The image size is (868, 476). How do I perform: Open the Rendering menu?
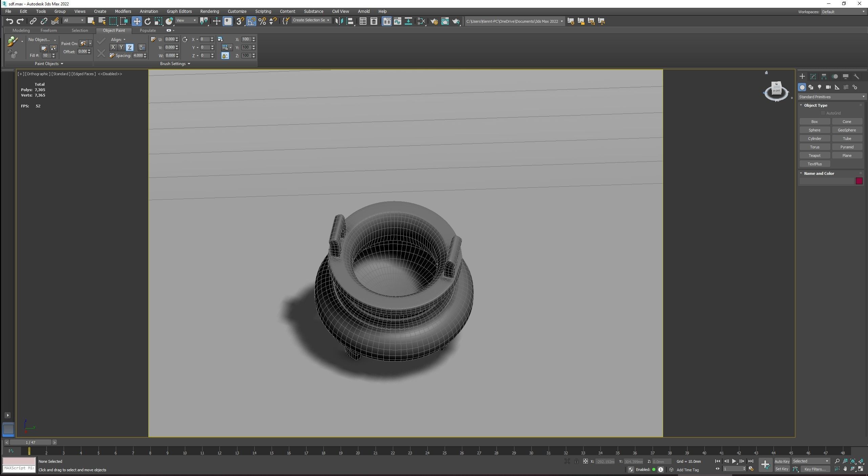point(209,11)
